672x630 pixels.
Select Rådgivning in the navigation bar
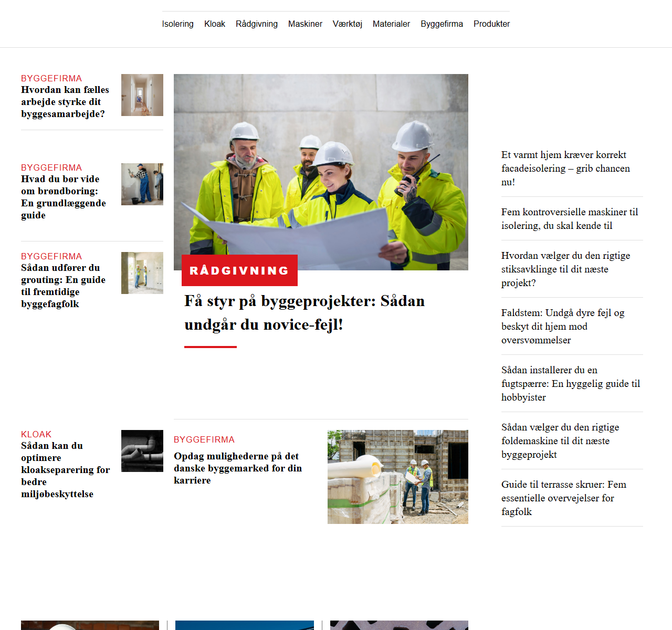coord(256,24)
